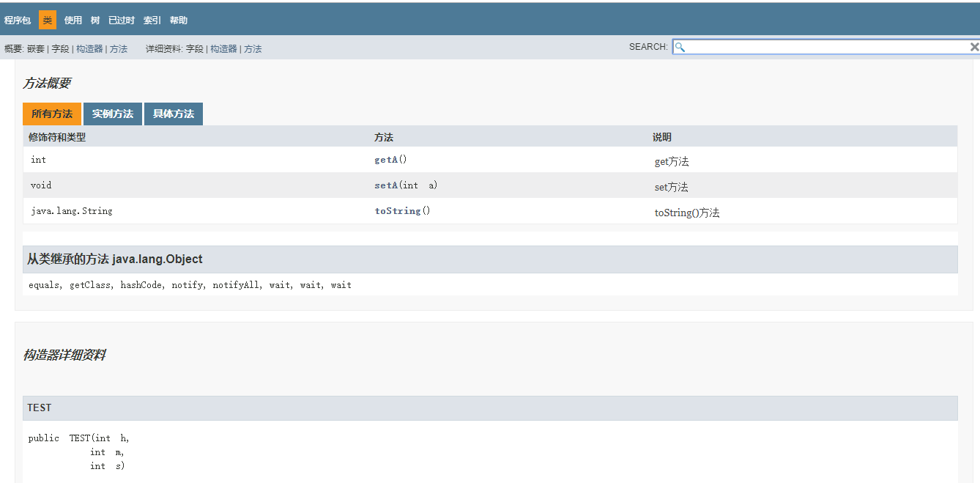Click the 修饰符和类型 column header
The height and width of the screenshot is (483, 980).
(57, 137)
